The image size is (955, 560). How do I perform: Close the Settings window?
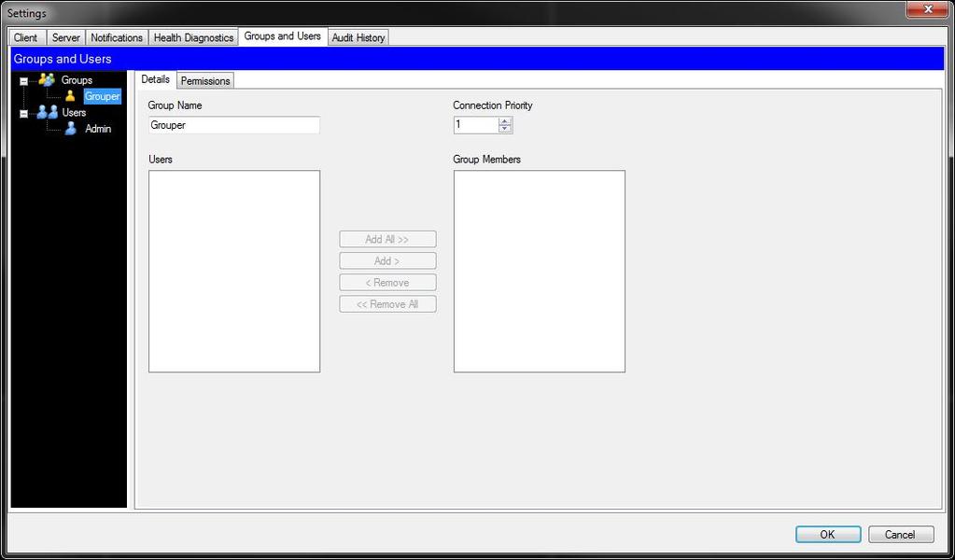click(x=928, y=10)
